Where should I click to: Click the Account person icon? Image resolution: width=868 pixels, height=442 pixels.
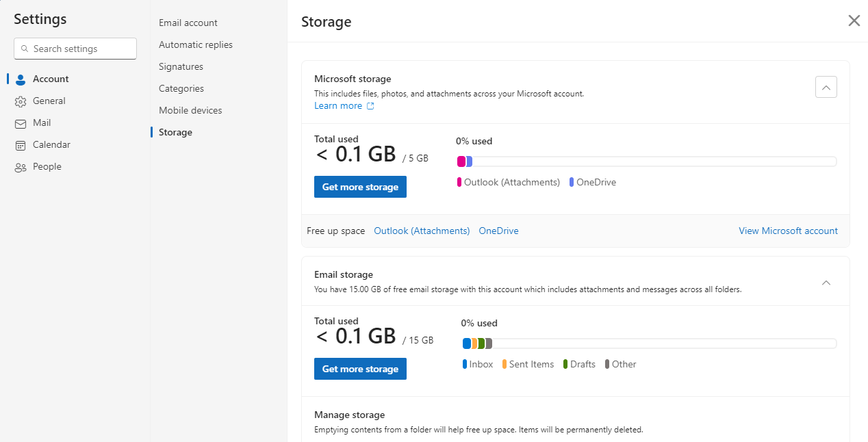tap(21, 79)
